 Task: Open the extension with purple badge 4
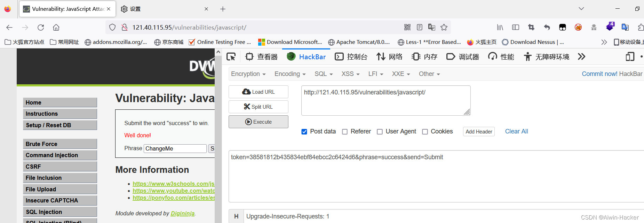(x=610, y=26)
